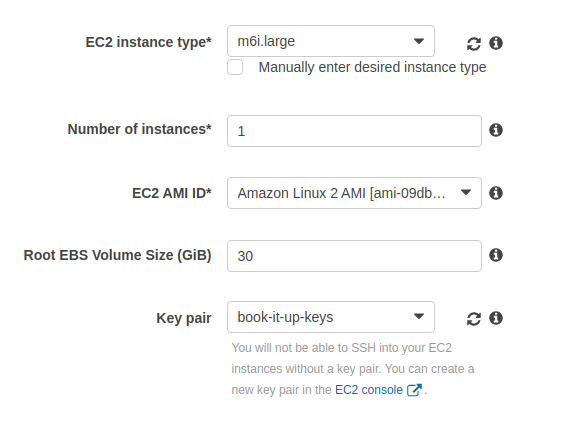Refresh the EC2 instance type list
Viewport: 572px width, 432px height.
pos(474,44)
